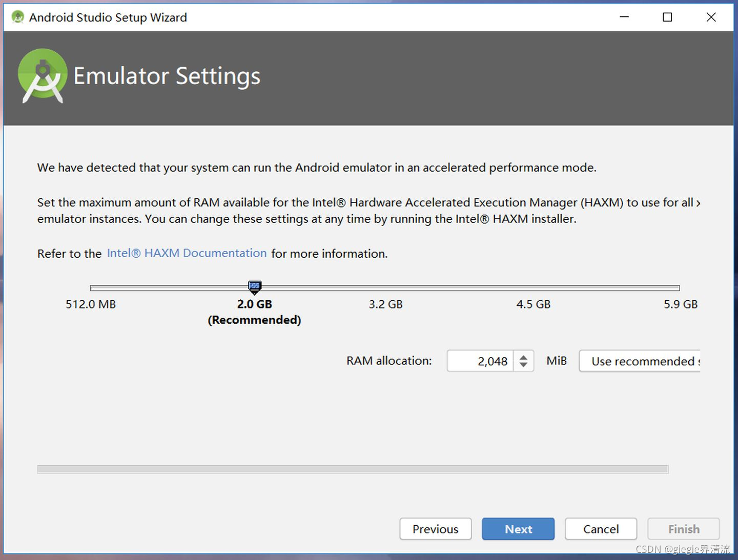The width and height of the screenshot is (738, 560).
Task: Increase RAM allocation with up arrow
Action: 523,357
